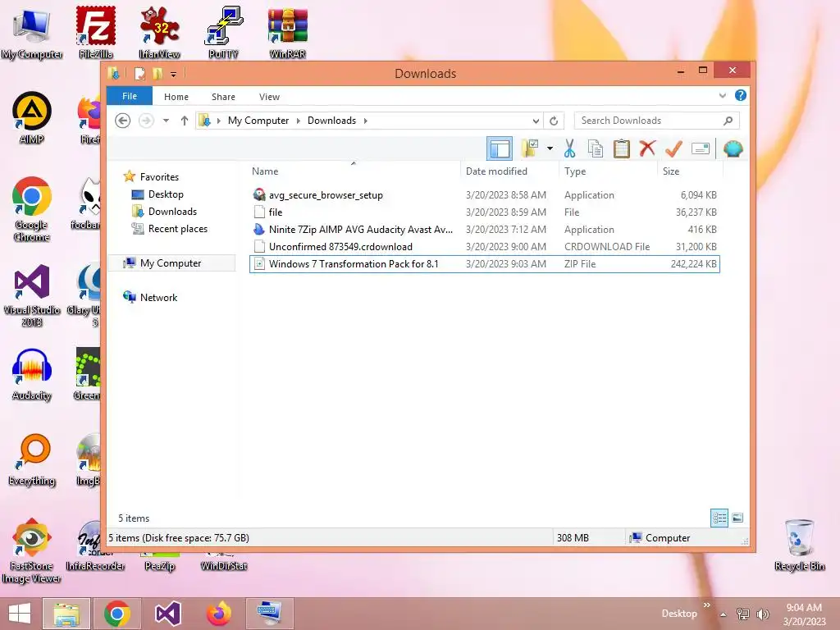Click the volume speaker tray icon

762,614
